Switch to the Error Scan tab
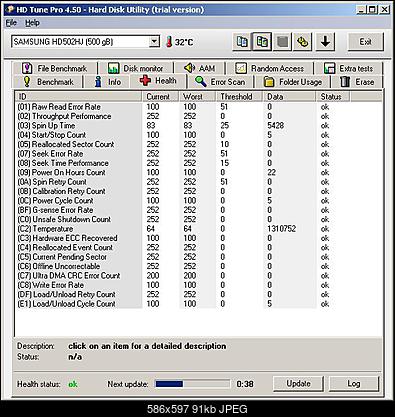Image resolution: width=395 pixels, height=417 pixels. coord(220,82)
